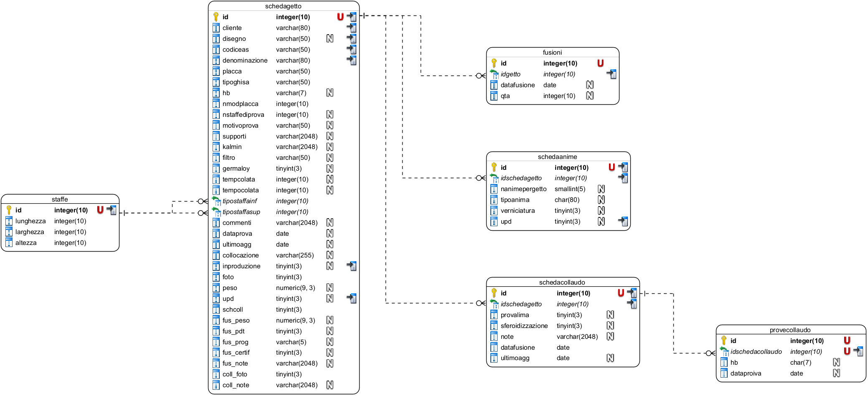Click the crow's foot connector at fusioni idgetto
The width and height of the screenshot is (868, 396).
pos(481,76)
